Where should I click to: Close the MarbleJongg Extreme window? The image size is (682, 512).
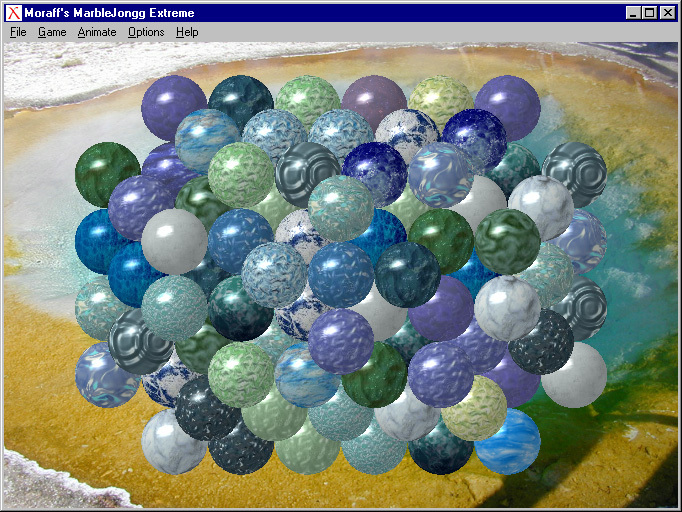click(668, 13)
